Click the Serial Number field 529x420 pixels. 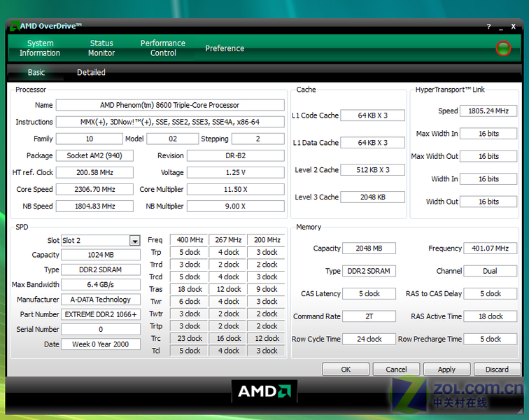[101, 329]
